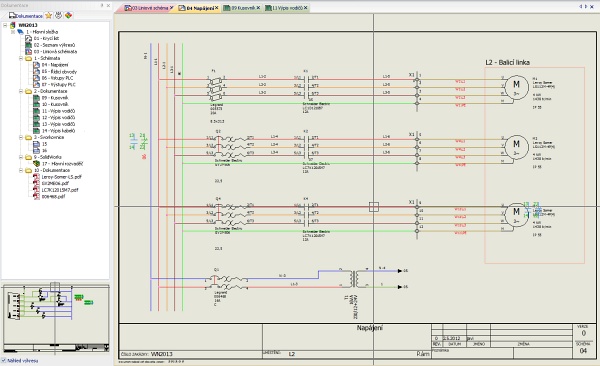Click the Napájení title block text
The image size is (600, 366).
[370, 328]
